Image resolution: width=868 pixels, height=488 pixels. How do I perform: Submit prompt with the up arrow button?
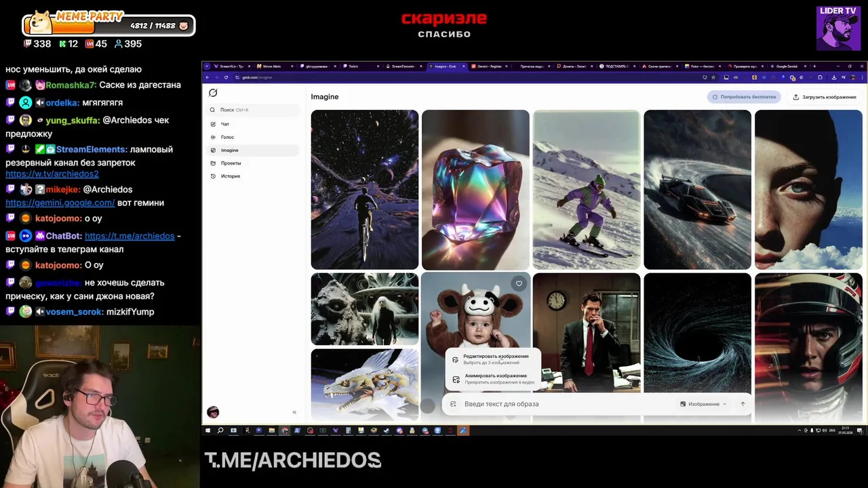(x=743, y=404)
